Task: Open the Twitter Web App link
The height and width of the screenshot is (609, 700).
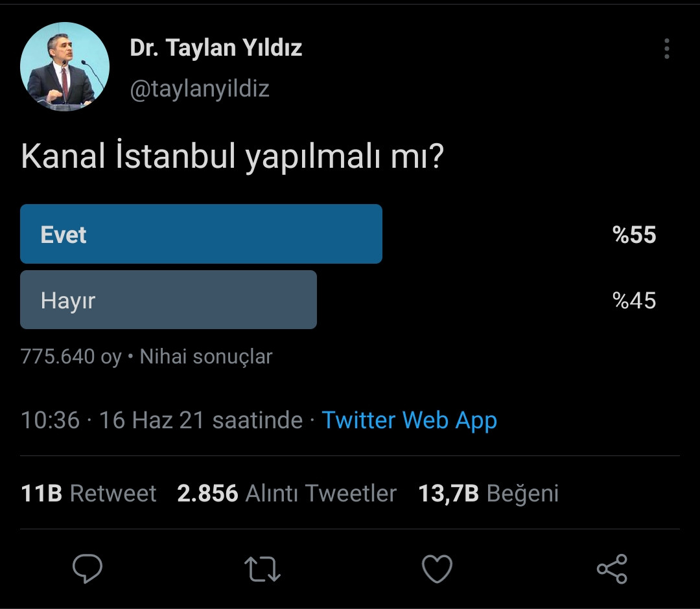Action: pos(409,420)
